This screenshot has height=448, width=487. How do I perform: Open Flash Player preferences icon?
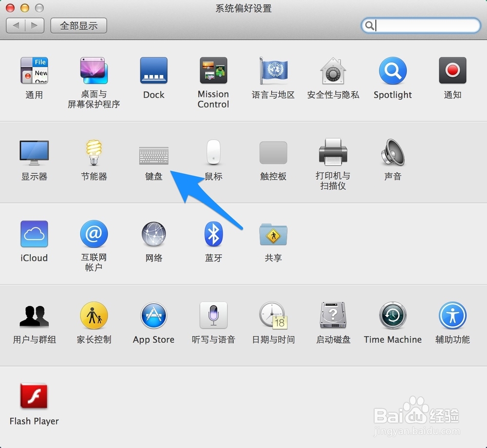(x=34, y=396)
